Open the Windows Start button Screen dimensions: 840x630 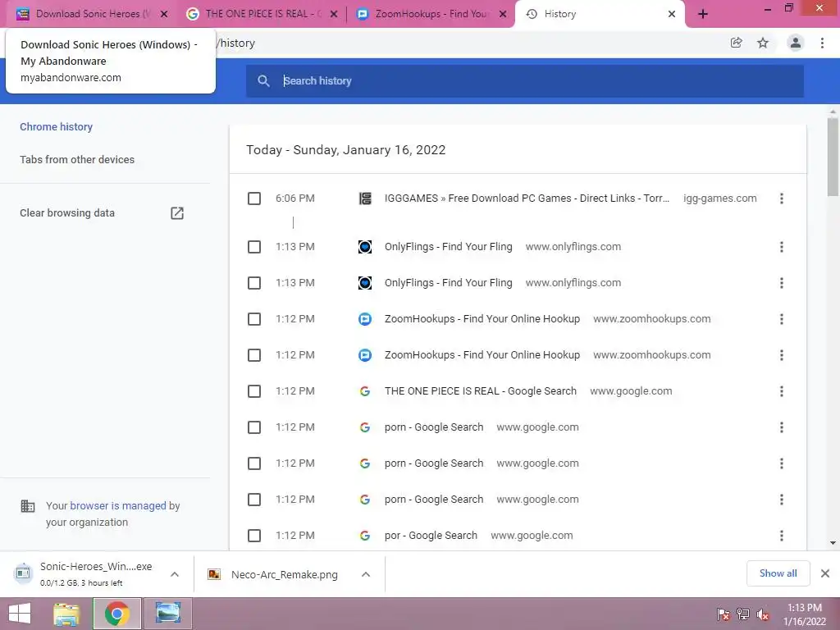click(x=20, y=614)
